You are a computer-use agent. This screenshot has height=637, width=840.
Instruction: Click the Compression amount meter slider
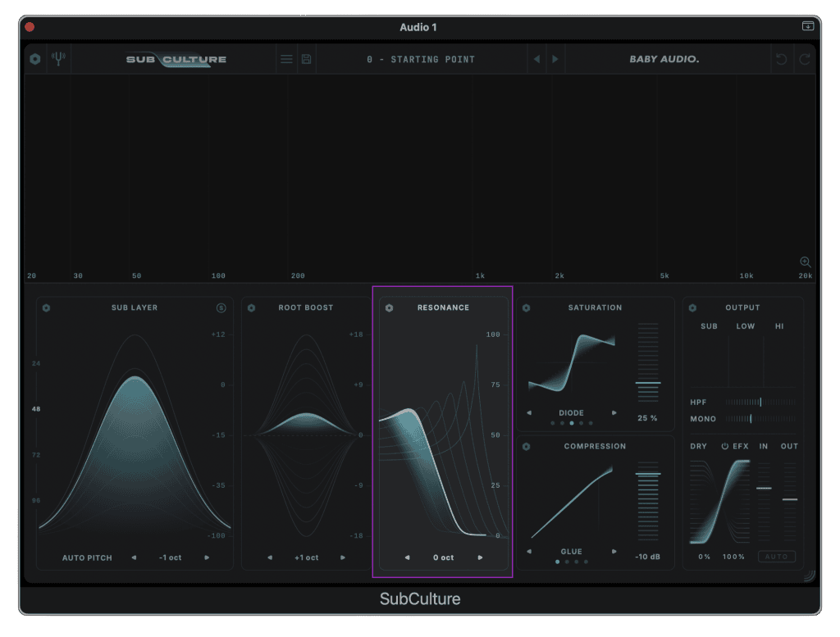(x=648, y=502)
